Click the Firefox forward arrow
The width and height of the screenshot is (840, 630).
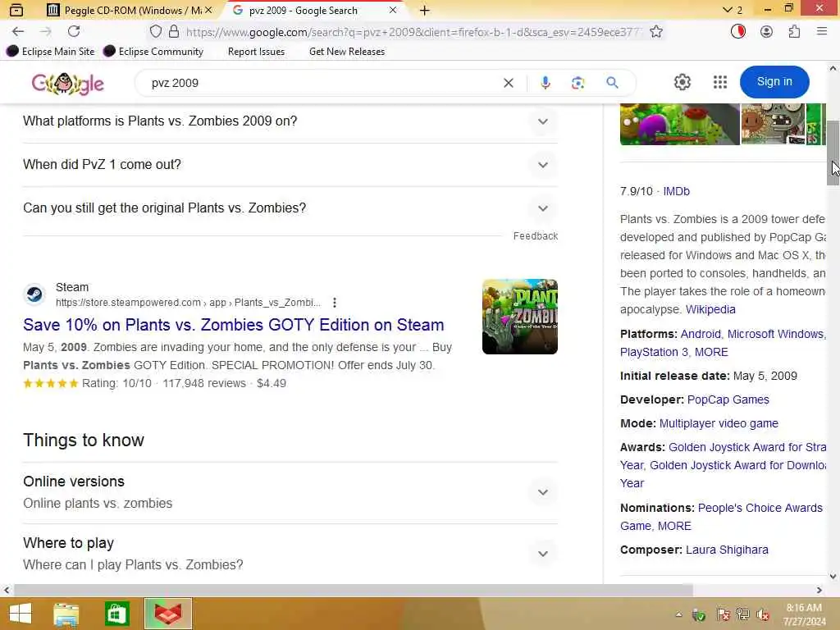coord(46,32)
